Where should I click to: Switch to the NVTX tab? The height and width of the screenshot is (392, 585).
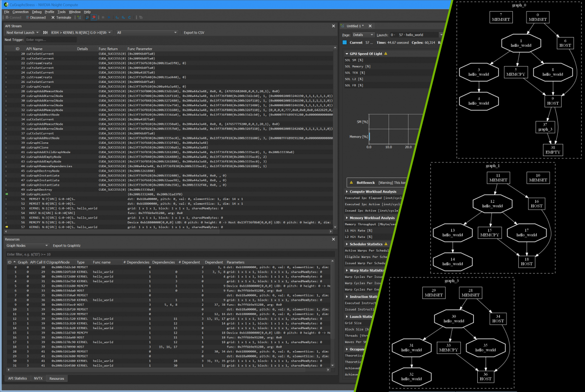(x=38, y=378)
